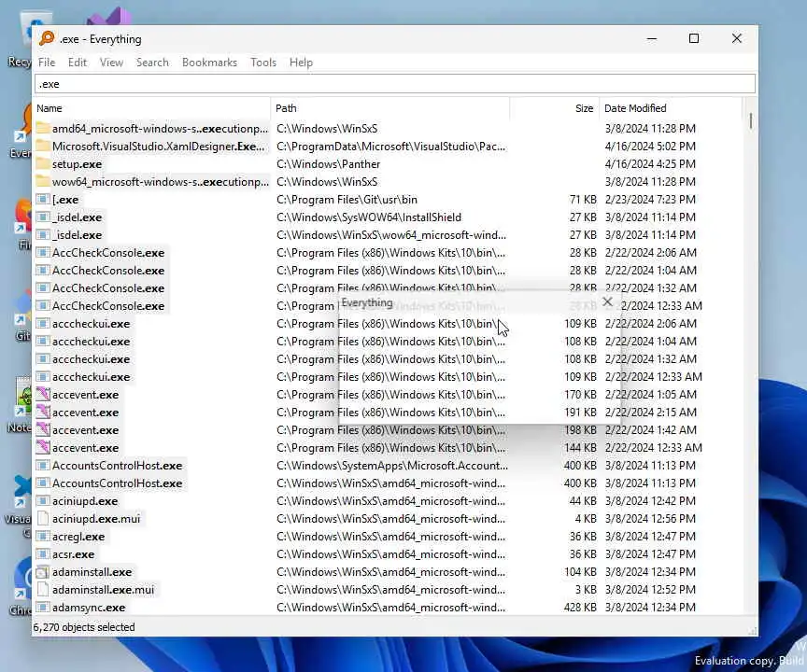Open the View menu

pyautogui.click(x=111, y=63)
